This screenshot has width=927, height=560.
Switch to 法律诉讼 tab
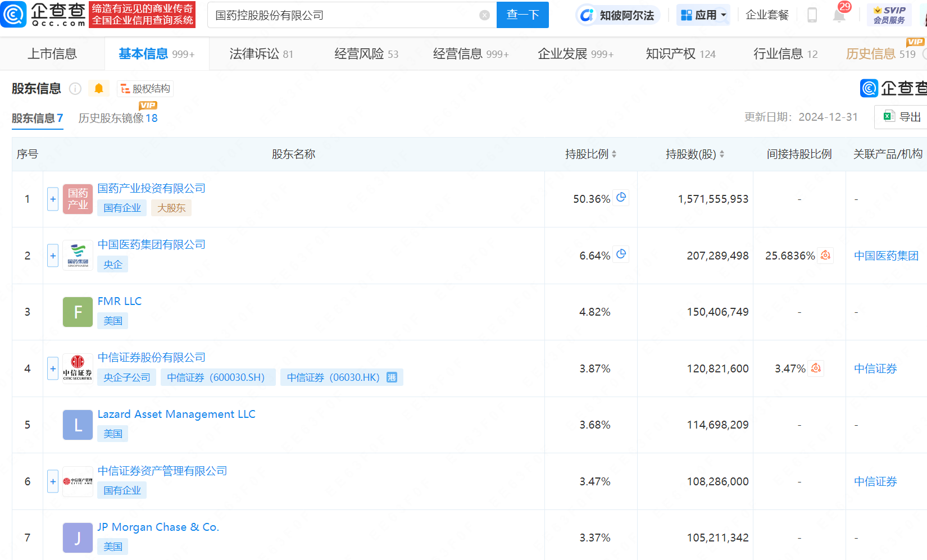pos(261,54)
